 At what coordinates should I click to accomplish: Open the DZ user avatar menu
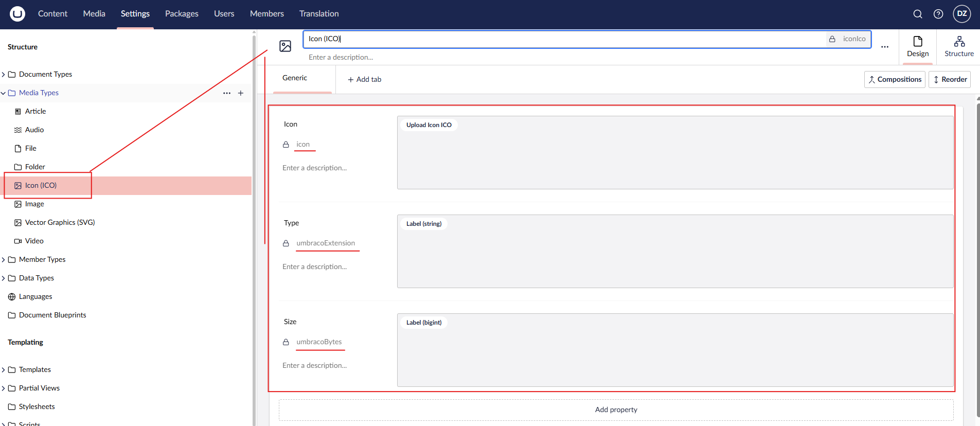coord(961,14)
